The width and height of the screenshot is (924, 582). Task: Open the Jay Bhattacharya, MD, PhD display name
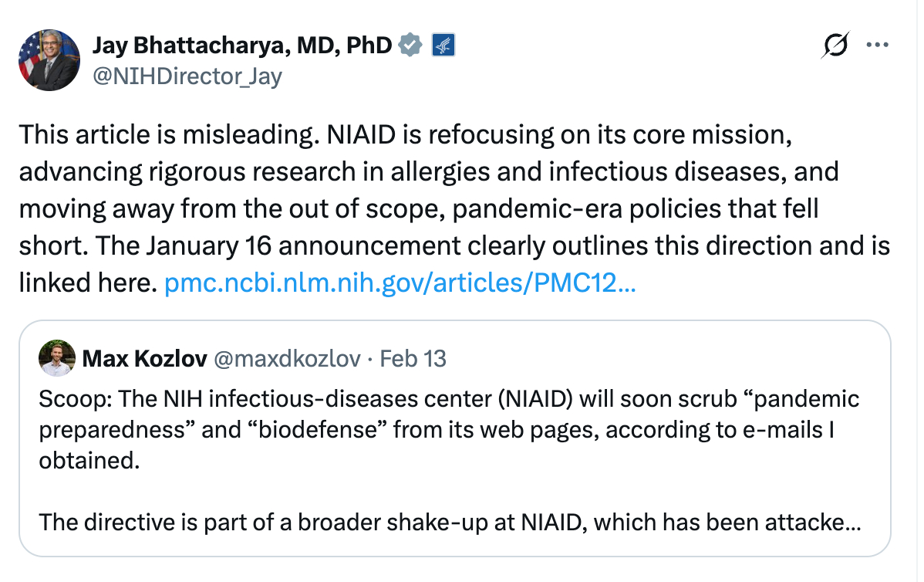242,46
